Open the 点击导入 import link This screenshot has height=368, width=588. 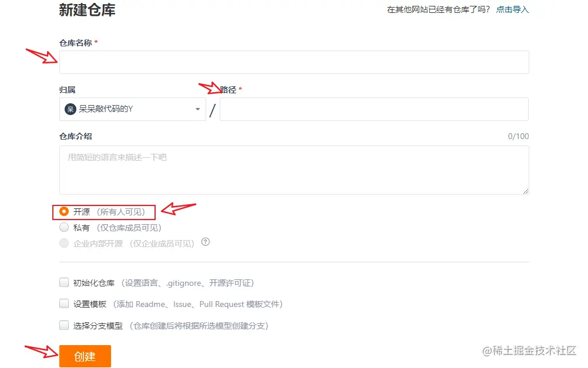[512, 9]
